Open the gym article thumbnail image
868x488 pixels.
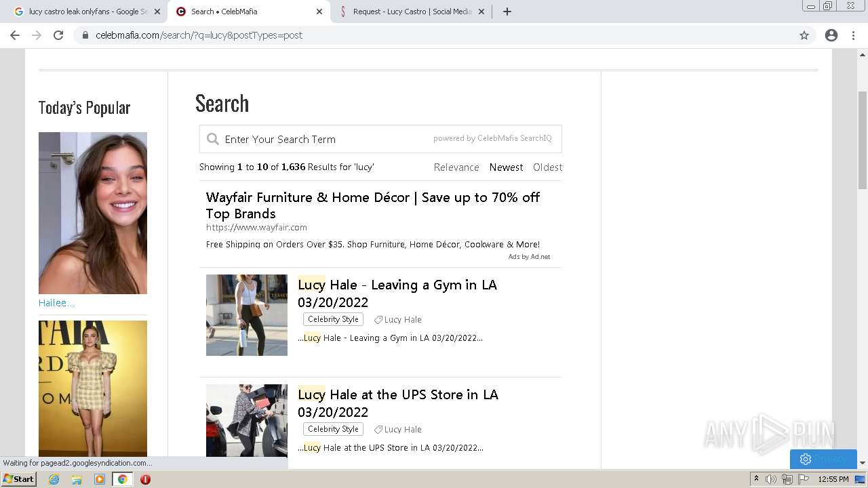tap(247, 315)
